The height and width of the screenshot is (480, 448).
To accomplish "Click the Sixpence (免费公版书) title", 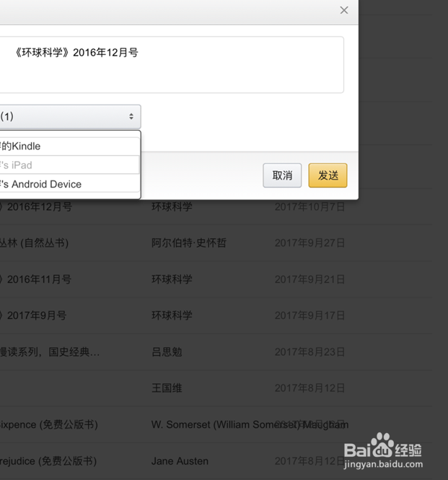I will coord(49,424).
